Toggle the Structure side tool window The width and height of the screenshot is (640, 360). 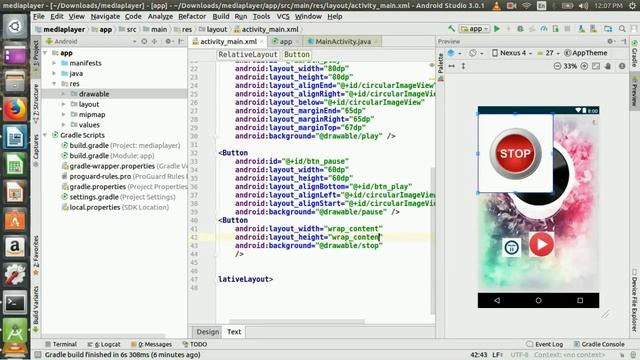(36, 103)
